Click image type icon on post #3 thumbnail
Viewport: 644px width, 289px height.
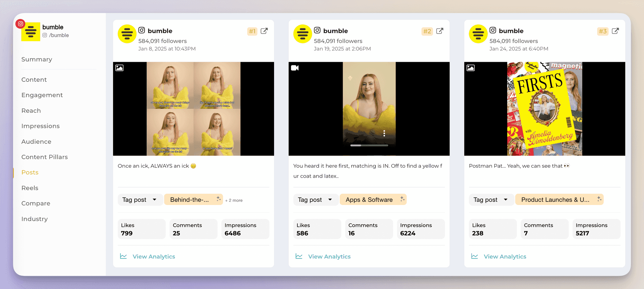coord(471,68)
